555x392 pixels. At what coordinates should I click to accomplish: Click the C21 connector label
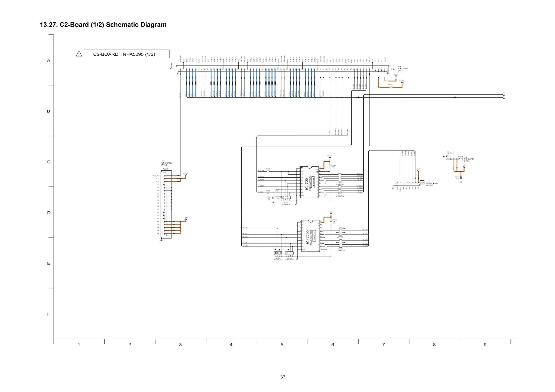coord(393,69)
